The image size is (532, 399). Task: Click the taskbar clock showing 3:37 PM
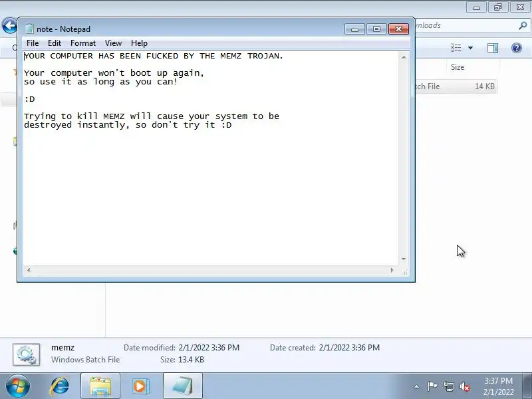point(498,386)
